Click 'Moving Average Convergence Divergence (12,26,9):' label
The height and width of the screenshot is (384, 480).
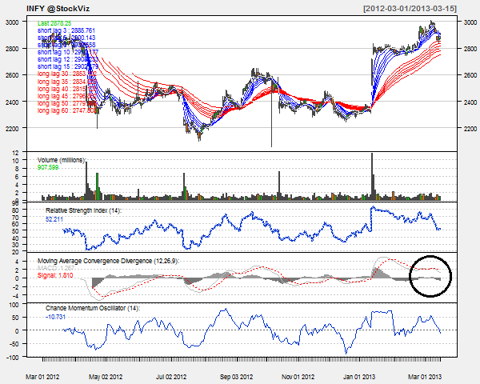tap(108, 261)
